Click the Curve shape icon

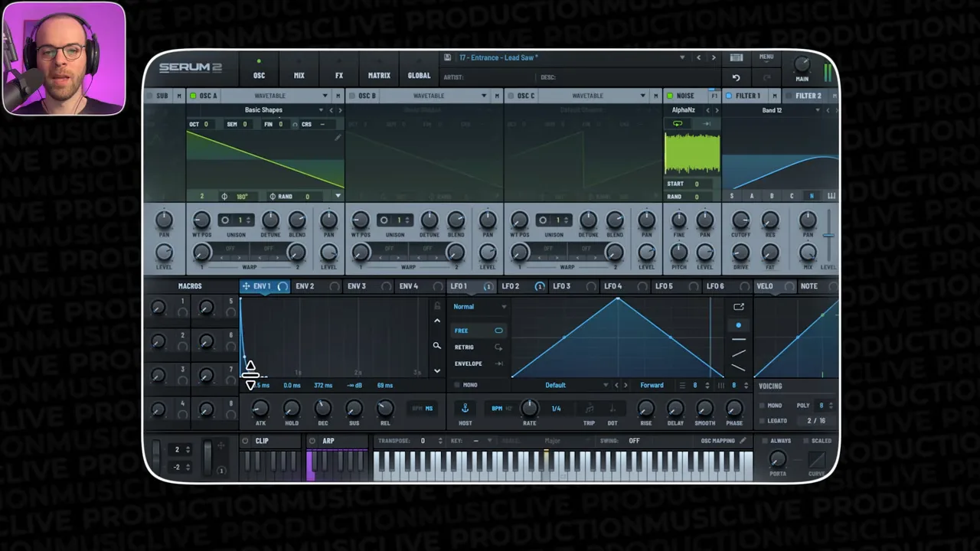pyautogui.click(x=817, y=459)
